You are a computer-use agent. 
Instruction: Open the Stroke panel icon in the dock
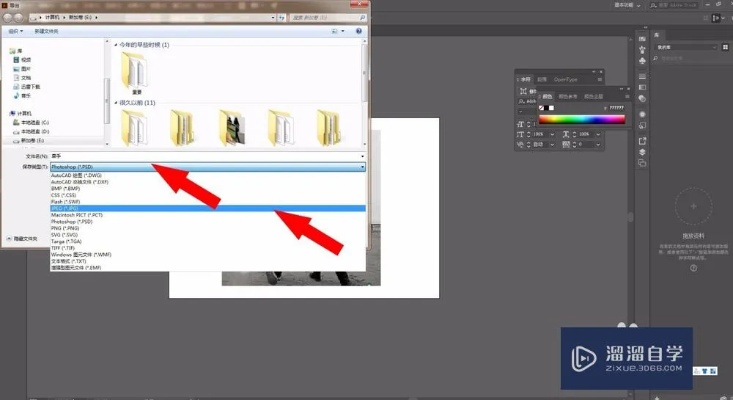(x=642, y=76)
